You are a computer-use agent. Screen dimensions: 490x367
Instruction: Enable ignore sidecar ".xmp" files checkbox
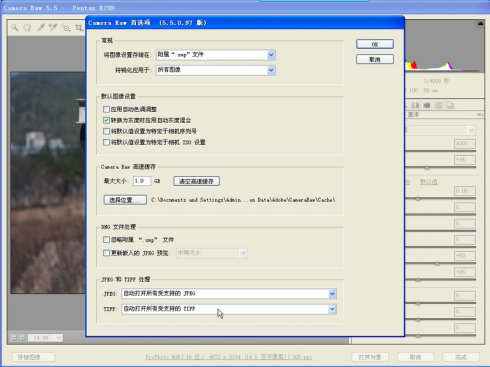[106, 240]
